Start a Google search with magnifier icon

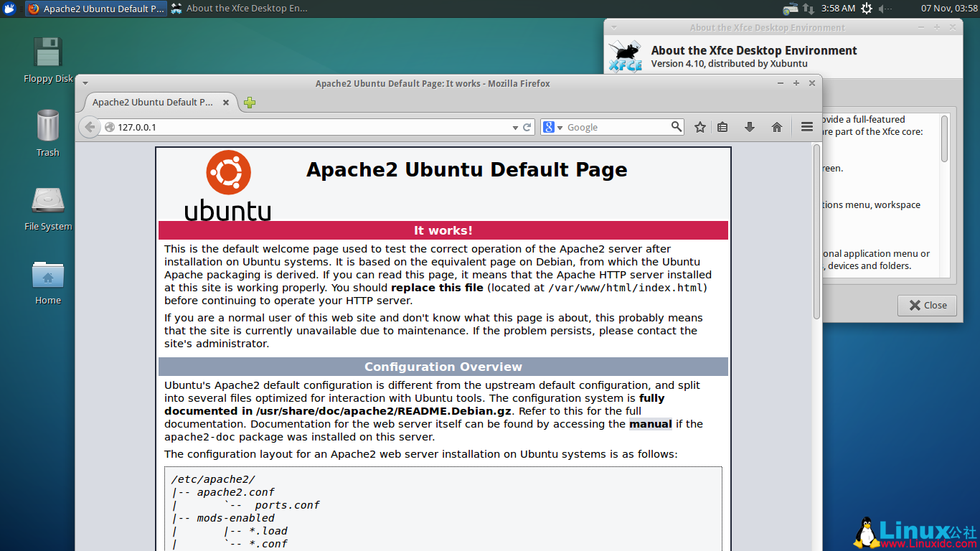(x=675, y=126)
